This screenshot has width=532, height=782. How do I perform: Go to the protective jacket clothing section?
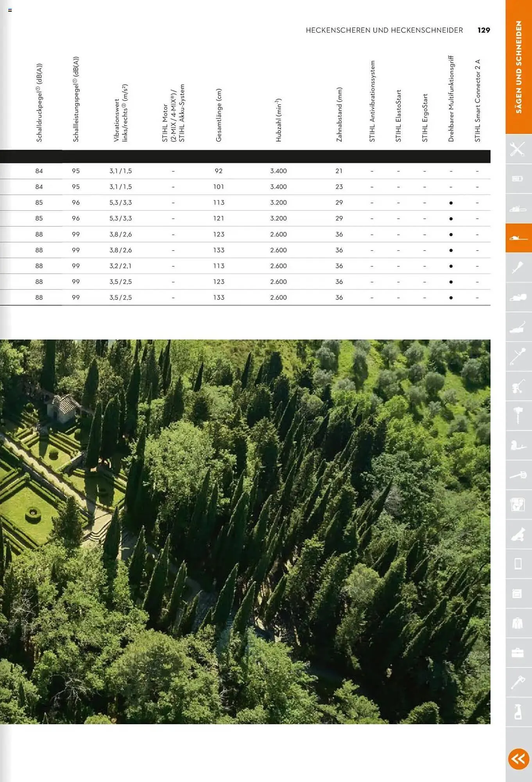point(518,623)
